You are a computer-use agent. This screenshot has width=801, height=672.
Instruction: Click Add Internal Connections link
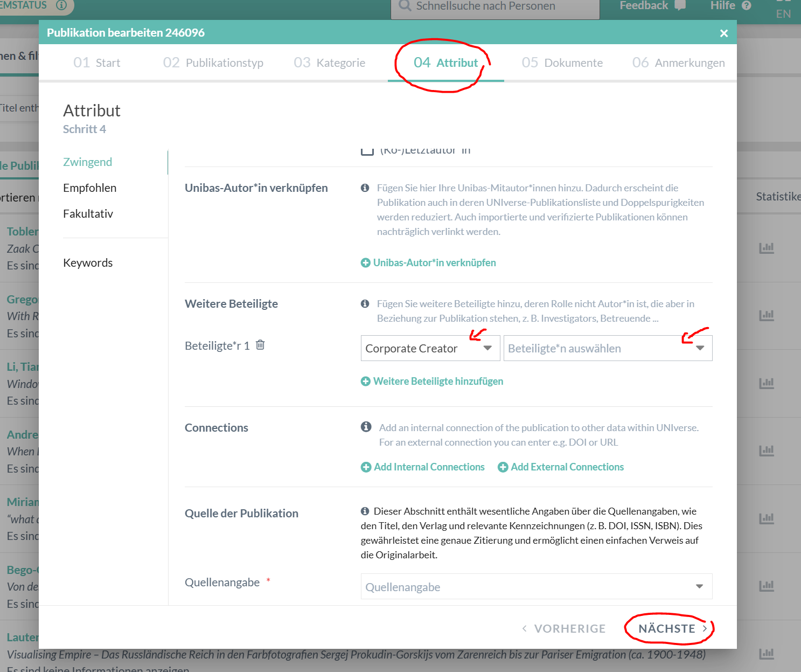pos(429,467)
